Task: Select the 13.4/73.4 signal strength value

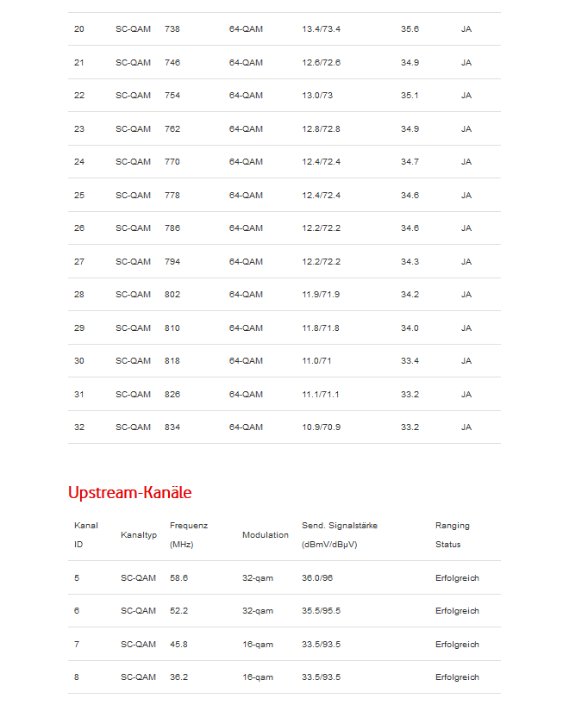Action: (321, 29)
